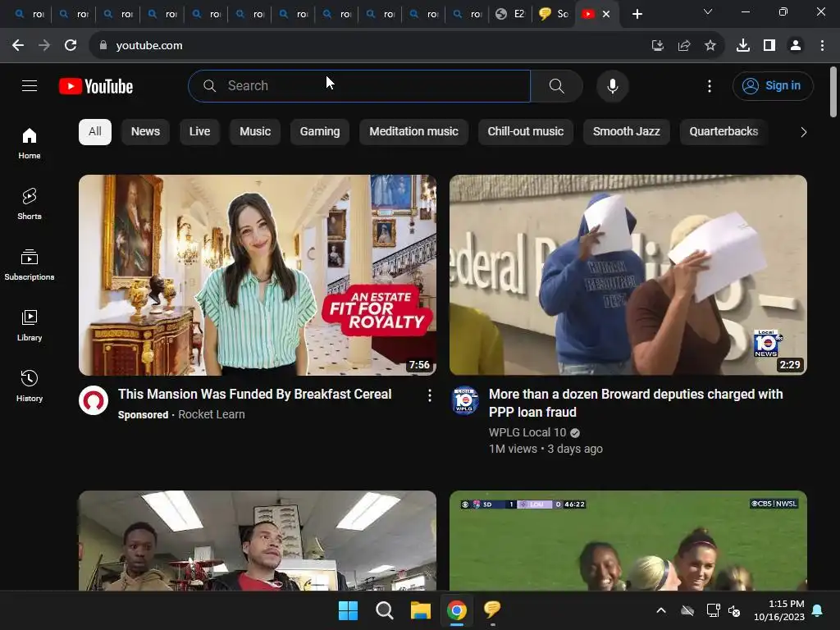This screenshot has height=630, width=840.
Task: Open Subscriptions in the sidebar
Action: (x=30, y=265)
